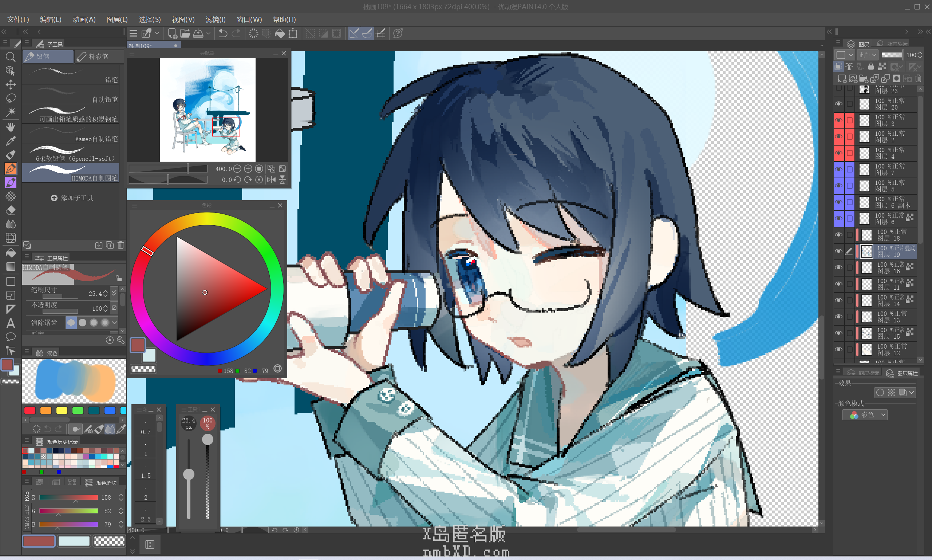Screen dimensions: 932x560
Task: Hide layer 18 using eye icon
Action: 838,235
